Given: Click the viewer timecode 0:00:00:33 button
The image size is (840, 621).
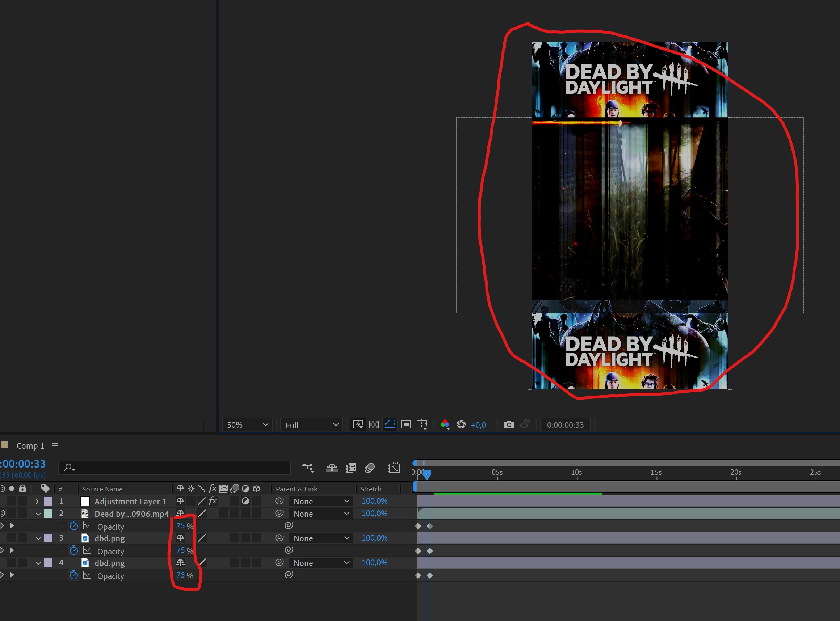Looking at the screenshot, I should [x=565, y=425].
